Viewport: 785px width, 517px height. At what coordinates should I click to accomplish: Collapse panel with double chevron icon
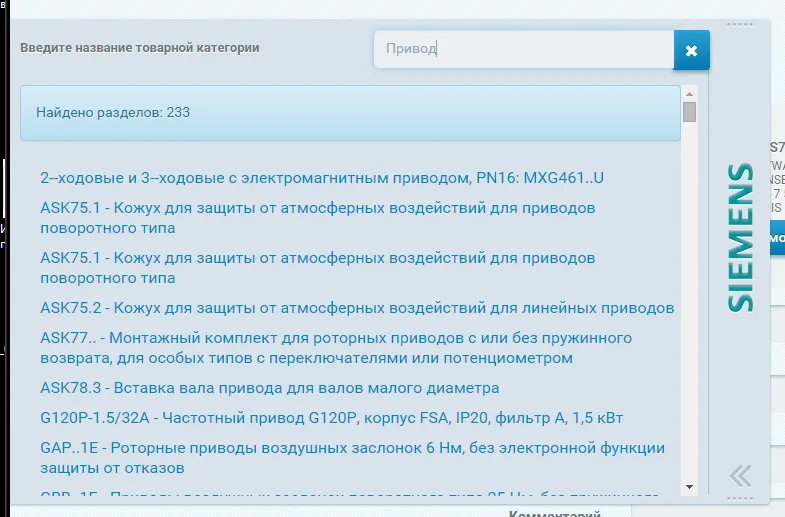tap(740, 476)
